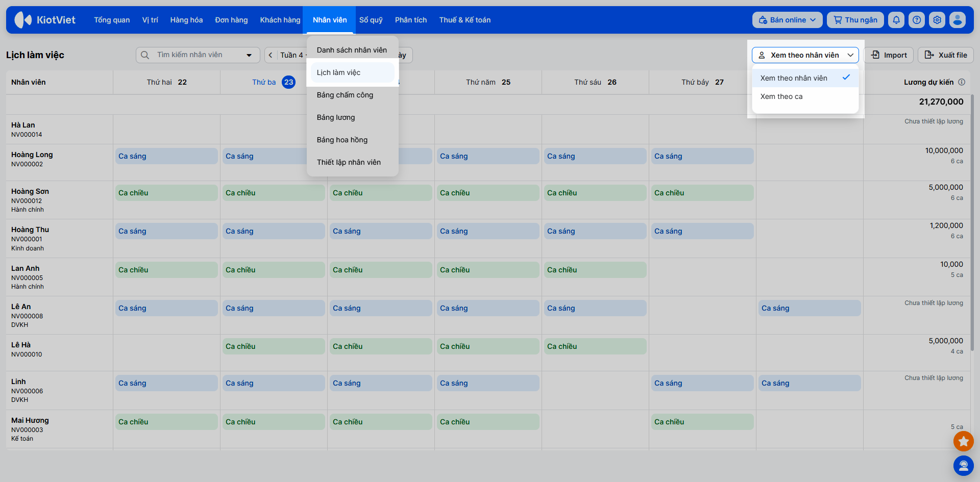Expand the 'Xem theo nhân viên' view dropdown
This screenshot has width=980, height=482.
[805, 55]
